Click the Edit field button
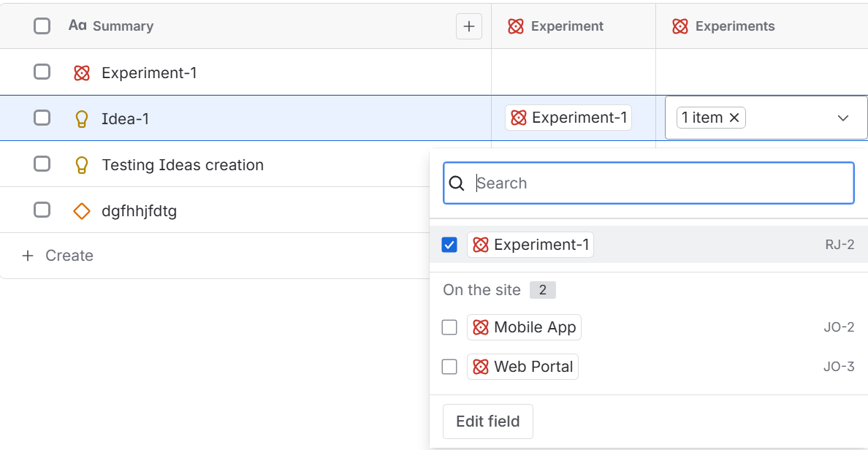 [487, 422]
